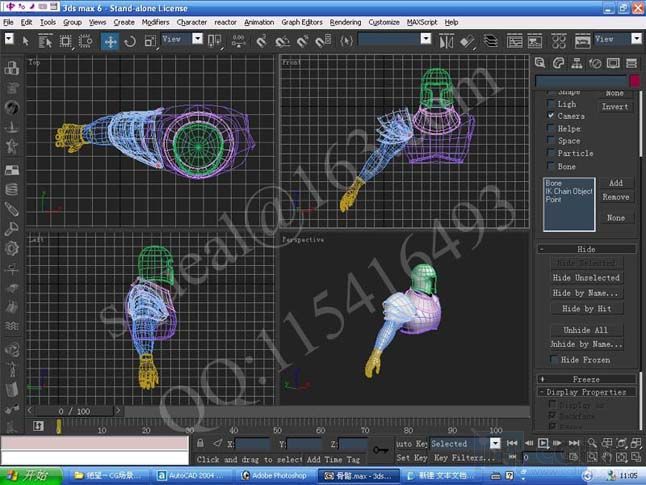Viewport: 646px width, 485px height.
Task: Click the Remove button beside the list
Action: (x=616, y=197)
